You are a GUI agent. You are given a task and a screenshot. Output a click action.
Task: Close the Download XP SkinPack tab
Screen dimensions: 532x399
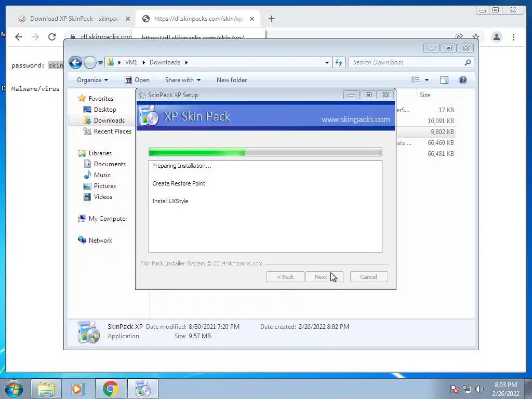pos(128,19)
